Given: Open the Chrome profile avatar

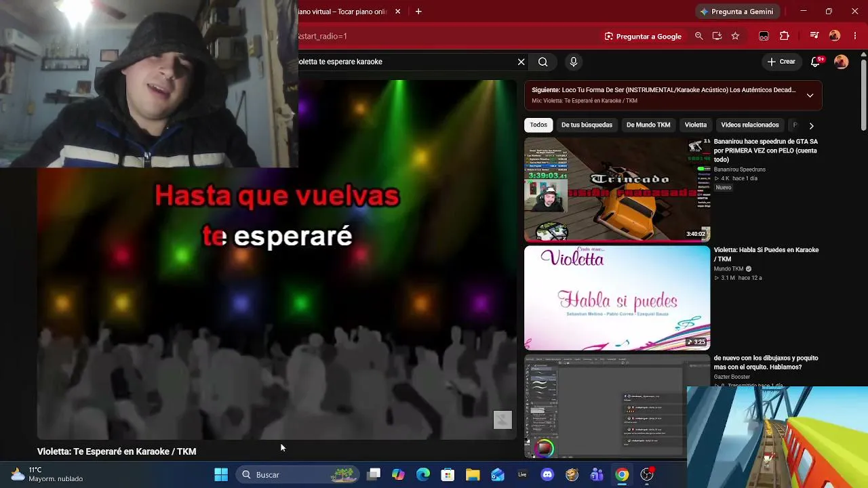Looking at the screenshot, I should pos(835,36).
